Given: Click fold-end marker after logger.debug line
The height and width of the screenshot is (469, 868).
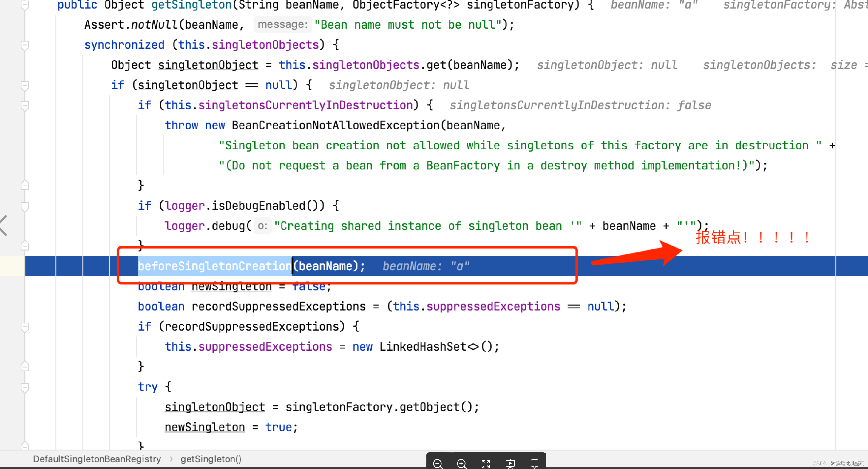Looking at the screenshot, I should pos(24,246).
